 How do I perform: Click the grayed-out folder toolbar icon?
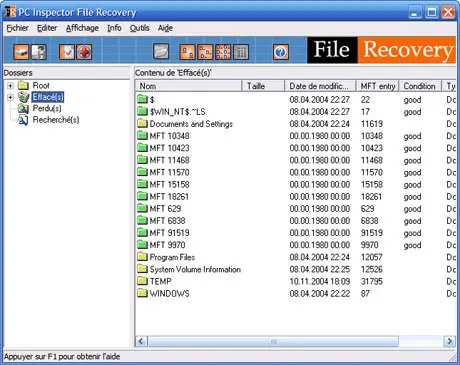coord(161,52)
